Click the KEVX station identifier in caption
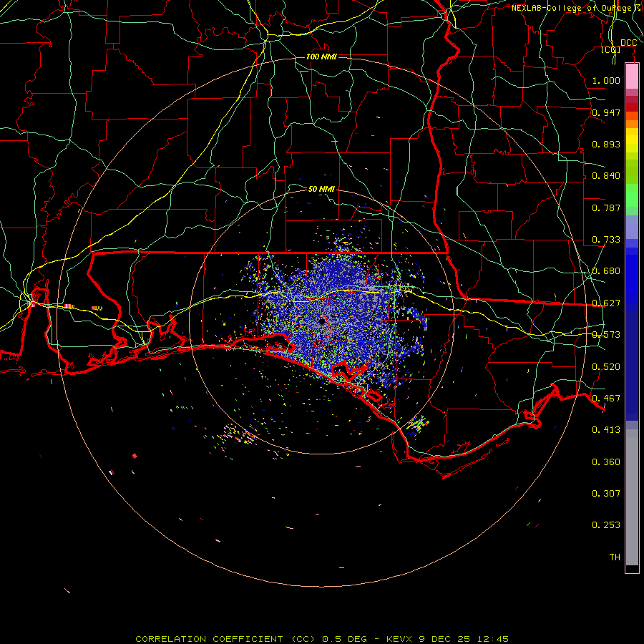 coord(399,639)
